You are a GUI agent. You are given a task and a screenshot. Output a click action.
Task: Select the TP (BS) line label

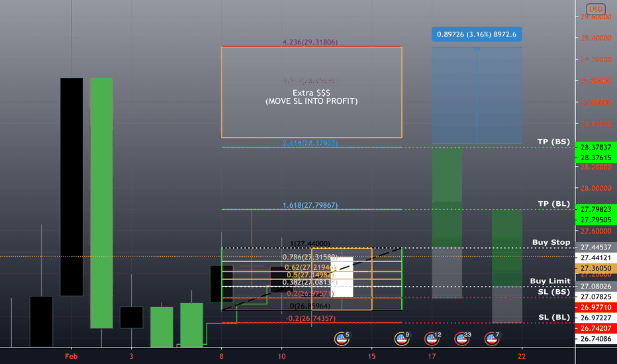[x=553, y=142]
